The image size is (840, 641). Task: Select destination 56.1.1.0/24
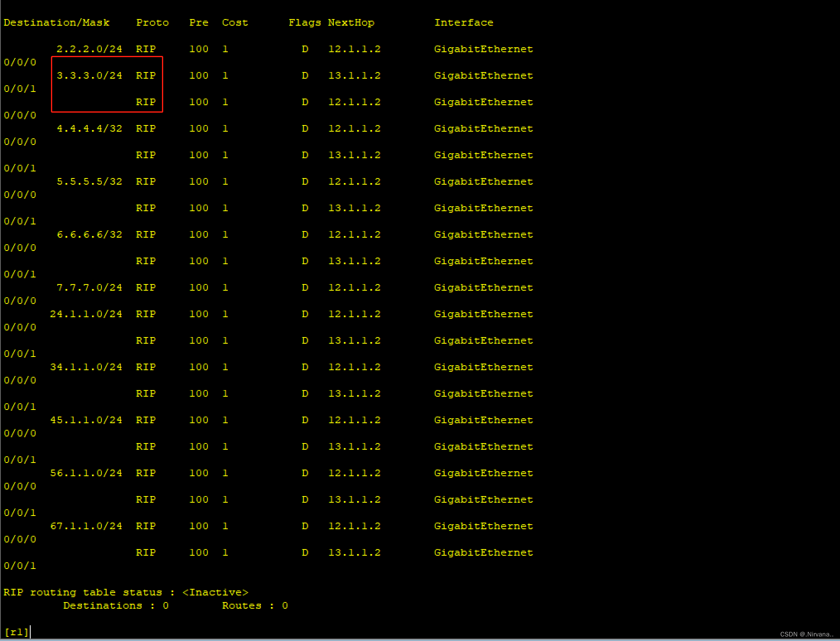[x=86, y=473]
